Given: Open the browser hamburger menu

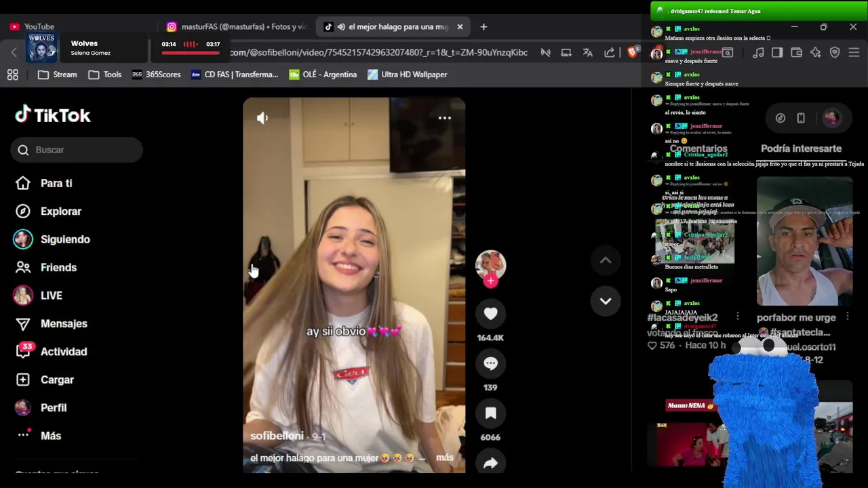Looking at the screenshot, I should click(854, 52).
